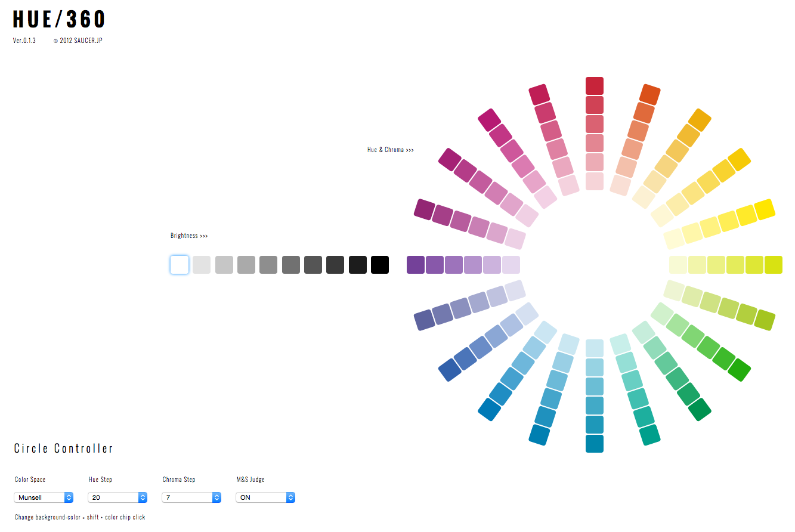Toggle the M&S Judge selector showing ON
This screenshot has height=532, width=795.
(265, 497)
